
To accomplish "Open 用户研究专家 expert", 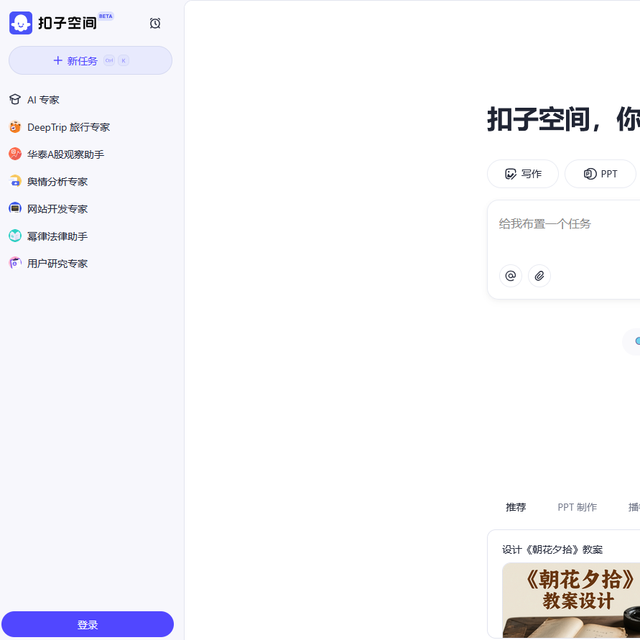I will (x=57, y=264).
